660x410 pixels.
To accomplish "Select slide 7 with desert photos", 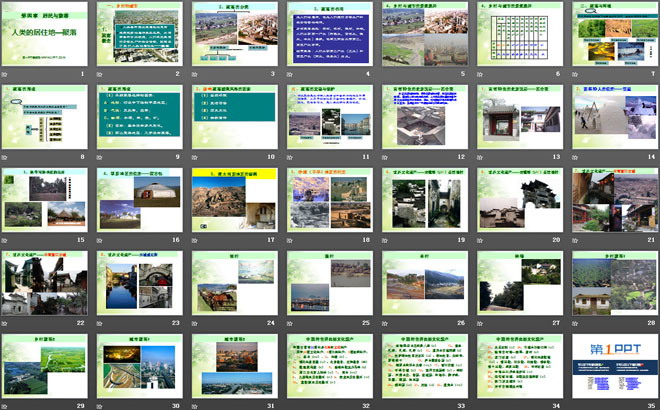I will [x=612, y=35].
